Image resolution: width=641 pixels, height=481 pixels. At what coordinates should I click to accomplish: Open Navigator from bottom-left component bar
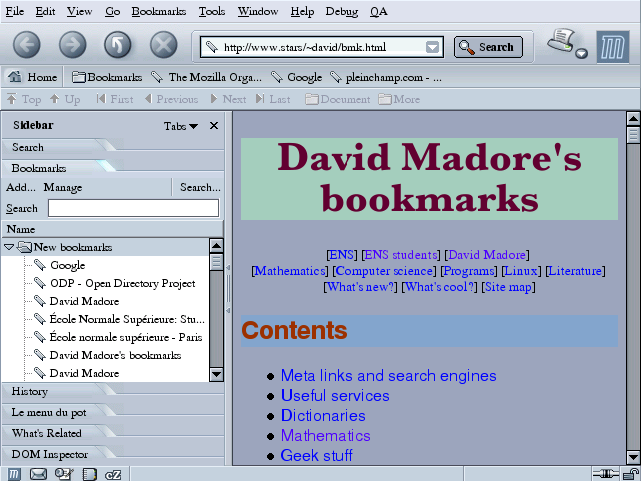(x=15, y=473)
